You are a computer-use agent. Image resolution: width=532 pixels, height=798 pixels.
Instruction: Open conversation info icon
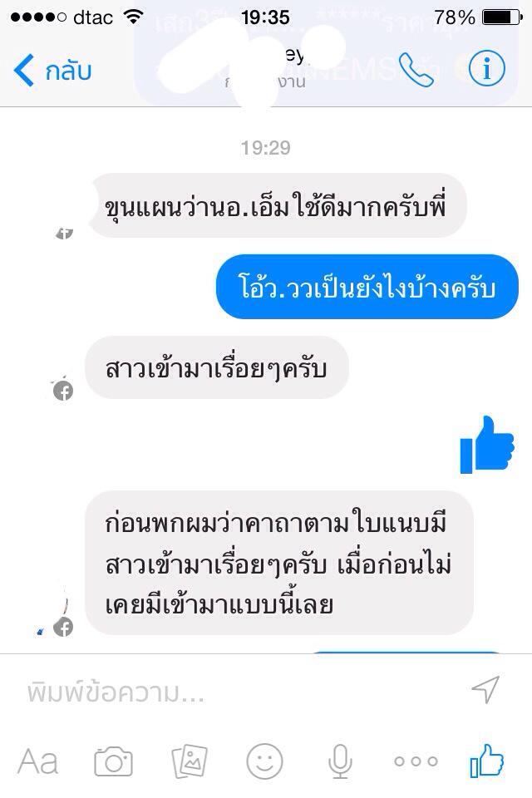click(x=486, y=67)
